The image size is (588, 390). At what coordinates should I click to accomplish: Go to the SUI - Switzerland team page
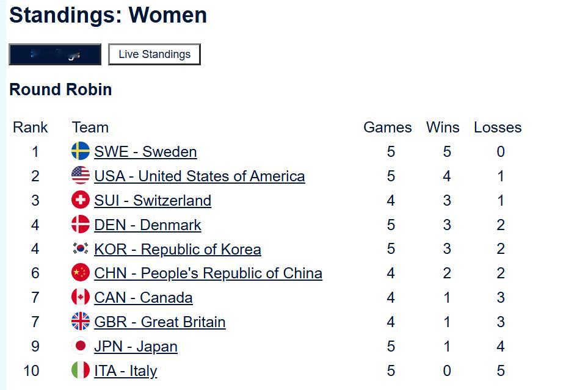[153, 201]
